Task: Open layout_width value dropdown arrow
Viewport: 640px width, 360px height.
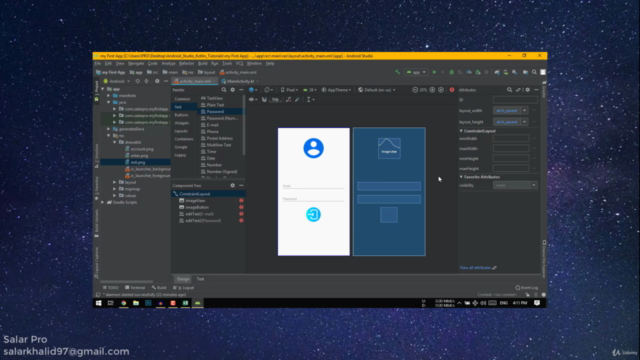Action: (x=525, y=111)
